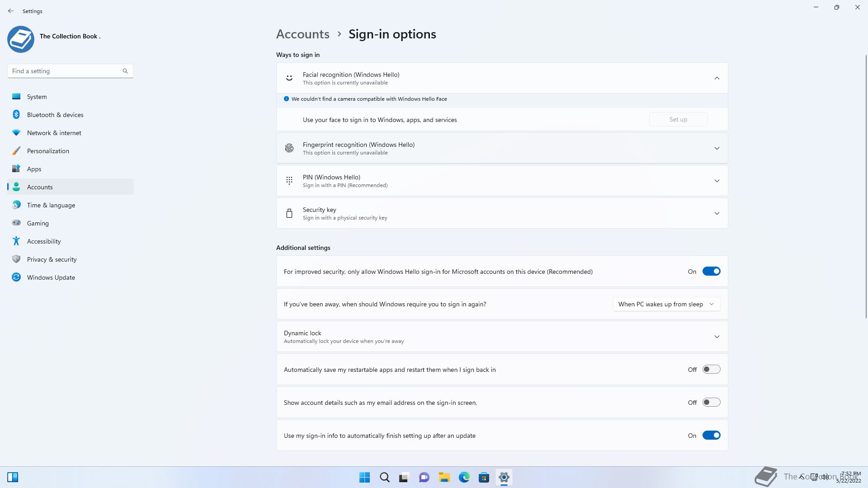Open Privacy & security settings
Viewport: 868px width, 488px height.
point(71,259)
